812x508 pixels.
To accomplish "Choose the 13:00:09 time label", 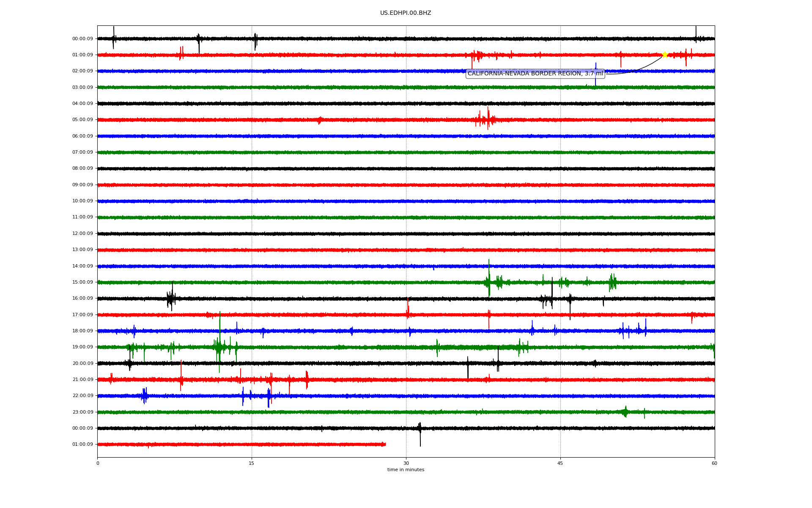I will [x=82, y=250].
